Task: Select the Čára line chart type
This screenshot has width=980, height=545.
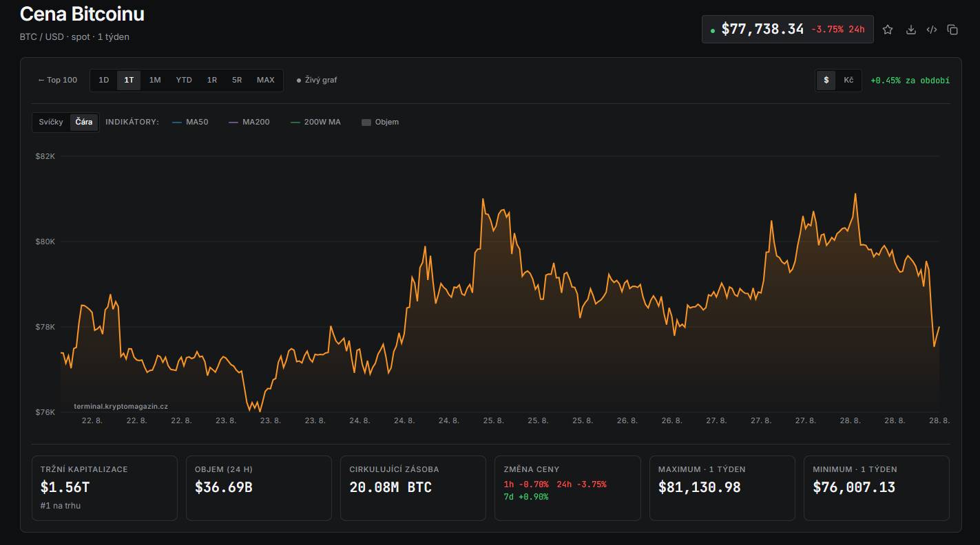Action: tap(84, 122)
